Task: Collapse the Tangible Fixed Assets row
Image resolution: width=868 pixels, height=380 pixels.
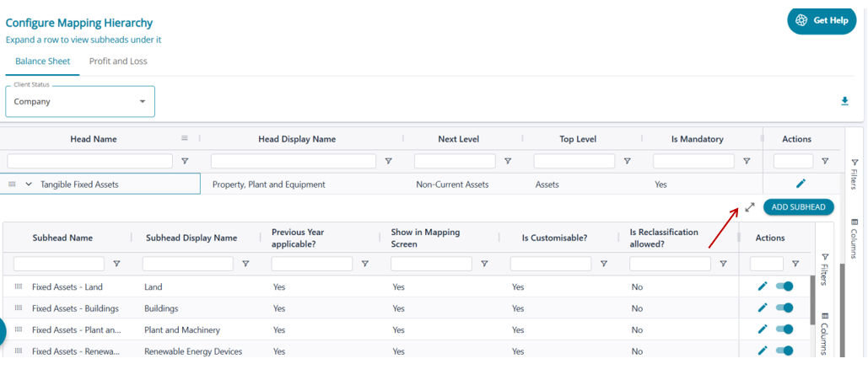Action: [x=29, y=184]
